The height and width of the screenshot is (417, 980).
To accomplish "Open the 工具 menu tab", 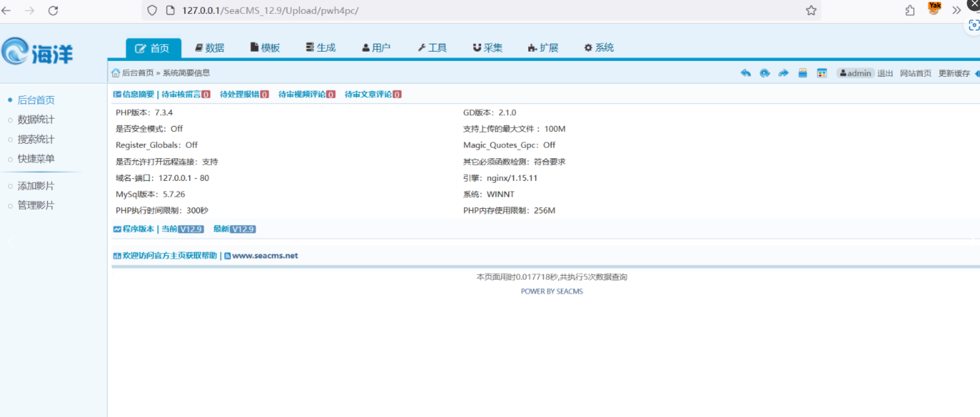I will 432,48.
